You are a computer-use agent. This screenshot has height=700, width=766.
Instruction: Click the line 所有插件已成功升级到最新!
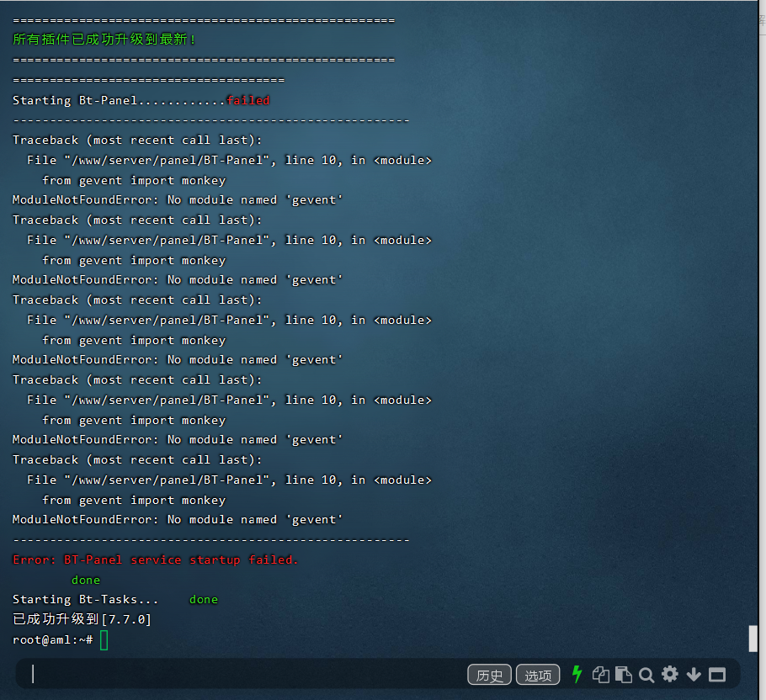(104, 39)
